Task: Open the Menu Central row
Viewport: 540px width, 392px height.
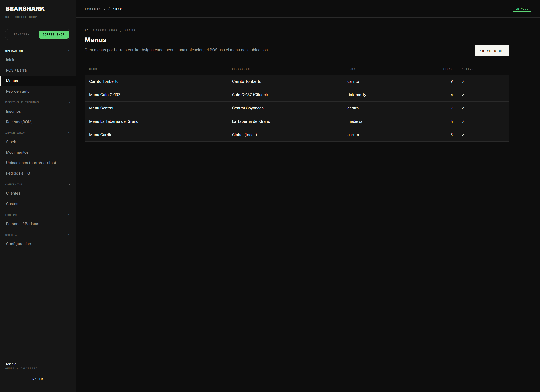Action: (x=297, y=108)
